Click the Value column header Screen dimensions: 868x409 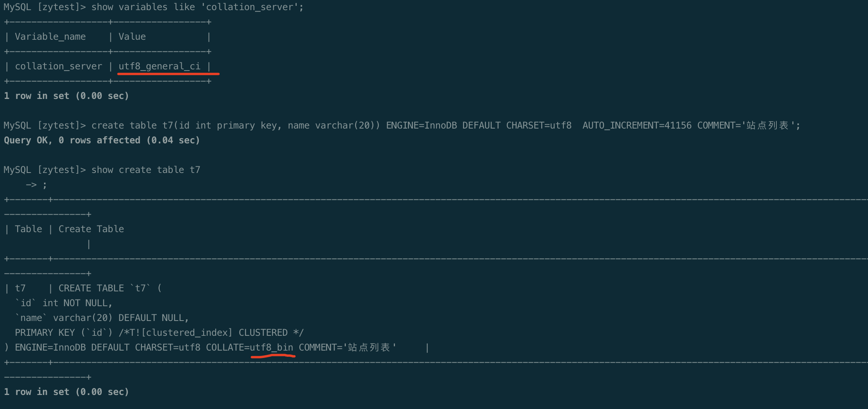pos(132,37)
